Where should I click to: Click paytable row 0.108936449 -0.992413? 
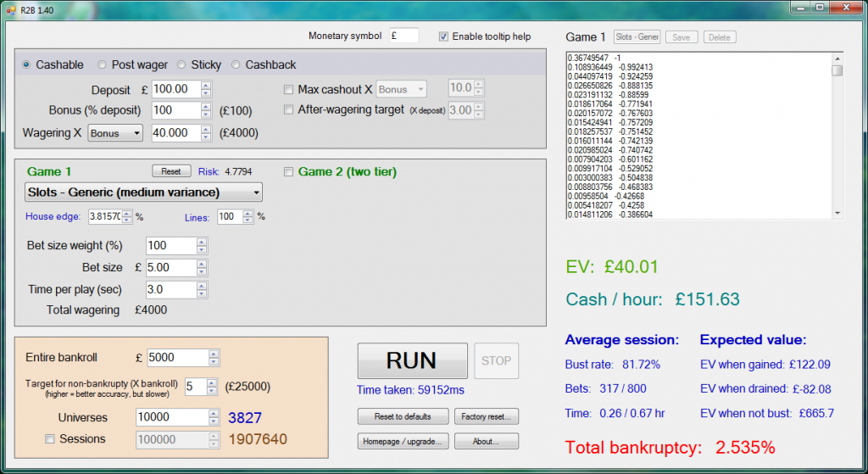(610, 67)
